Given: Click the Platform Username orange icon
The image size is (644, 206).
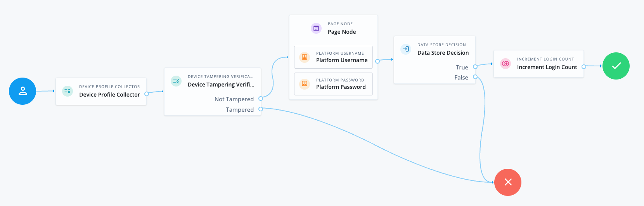Looking at the screenshot, I should click(305, 57).
